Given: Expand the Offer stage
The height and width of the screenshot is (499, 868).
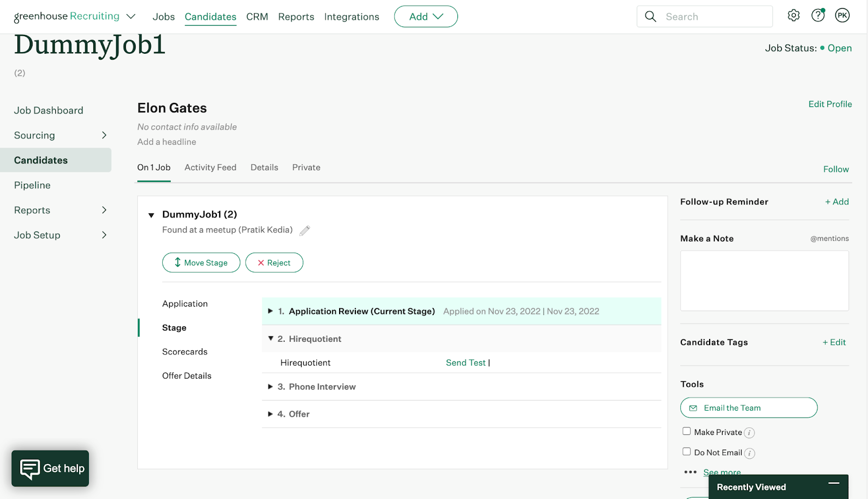Looking at the screenshot, I should click(x=270, y=414).
